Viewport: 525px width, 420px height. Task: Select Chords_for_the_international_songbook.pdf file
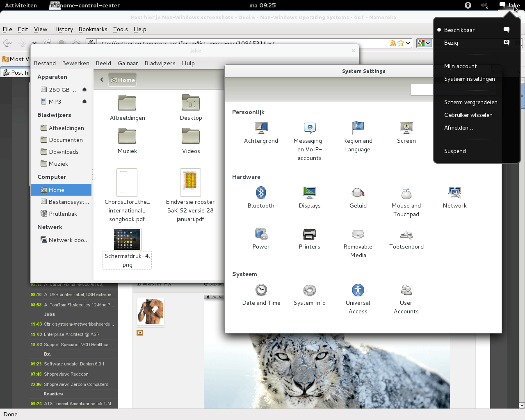(x=127, y=195)
